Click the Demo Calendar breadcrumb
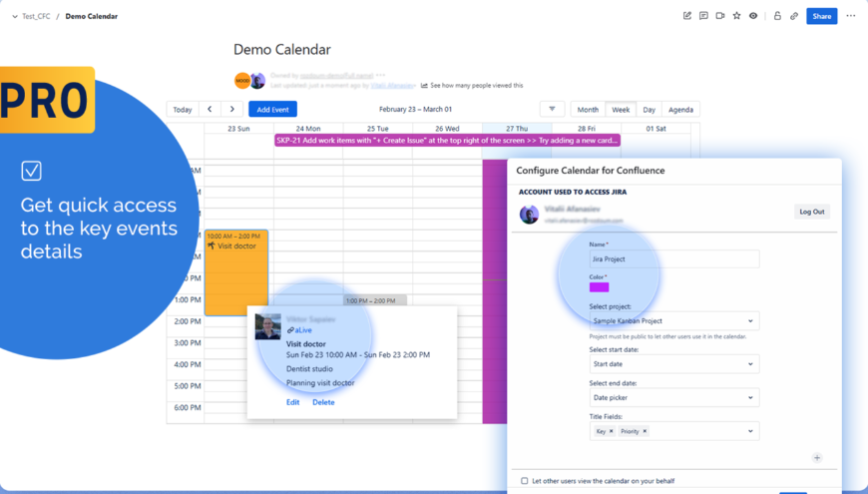Viewport: 868px width, 494px height. pos(92,17)
